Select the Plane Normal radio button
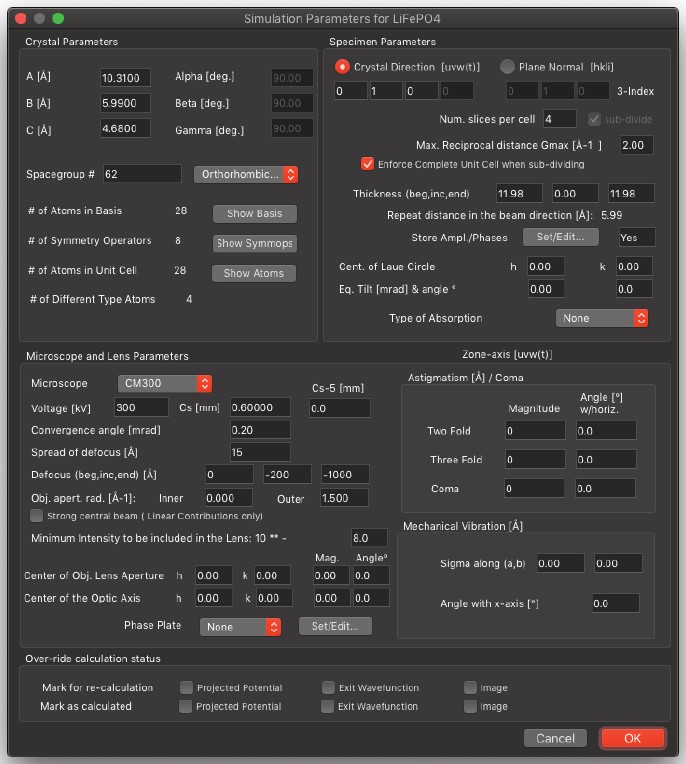The image size is (686, 764). [507, 67]
